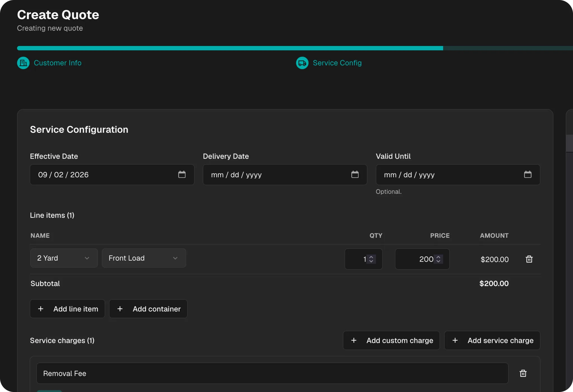Click the Add line item button

(x=67, y=309)
